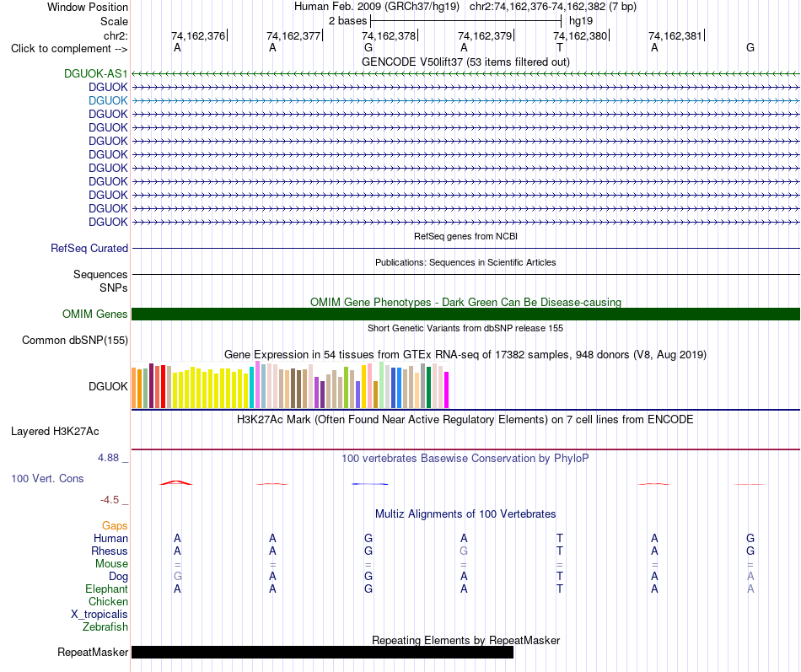Click the 'Click to complement -->' label

[69, 49]
